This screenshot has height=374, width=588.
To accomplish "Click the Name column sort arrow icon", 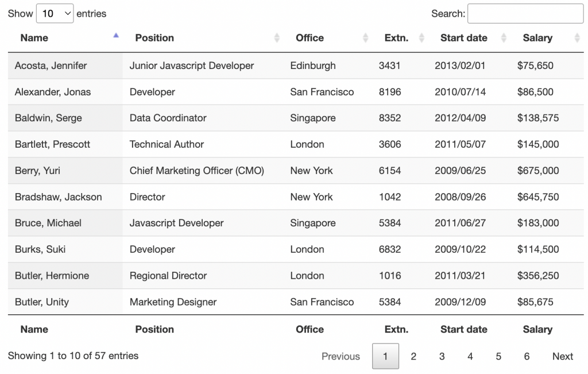I will point(116,36).
